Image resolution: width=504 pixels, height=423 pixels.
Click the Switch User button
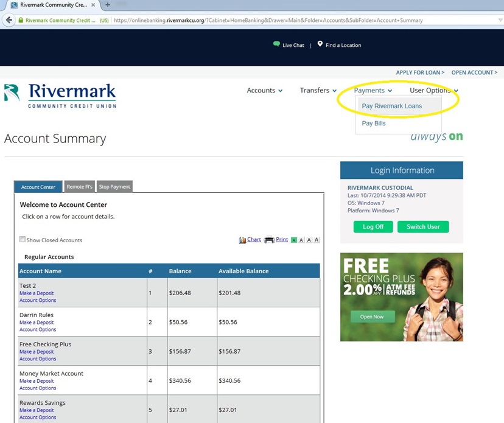(x=423, y=226)
